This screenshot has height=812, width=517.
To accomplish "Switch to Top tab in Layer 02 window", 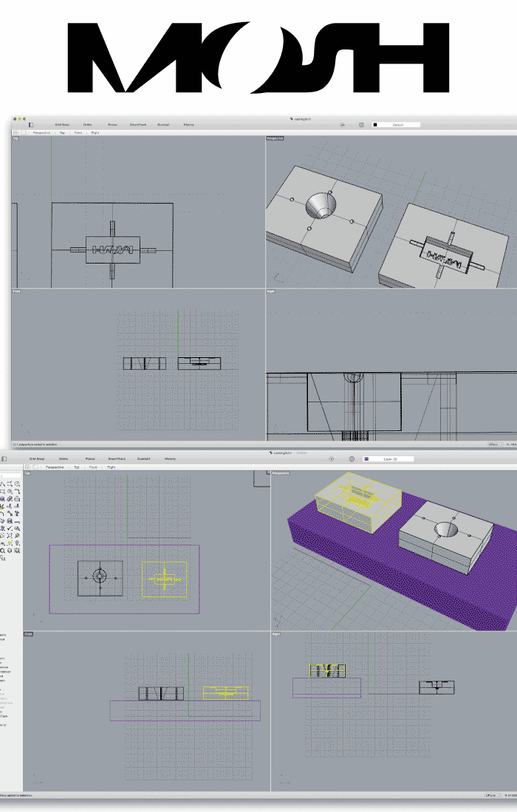I will tap(76, 467).
